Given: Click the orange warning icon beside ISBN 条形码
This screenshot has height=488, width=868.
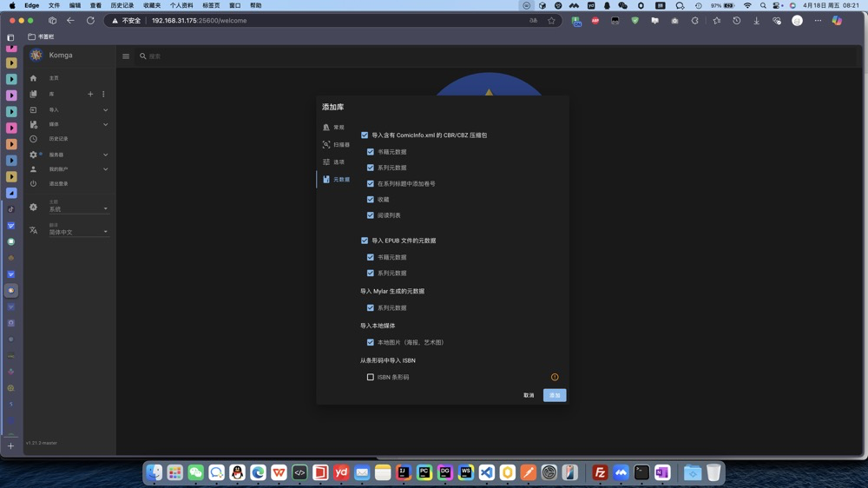Looking at the screenshot, I should pos(555,377).
